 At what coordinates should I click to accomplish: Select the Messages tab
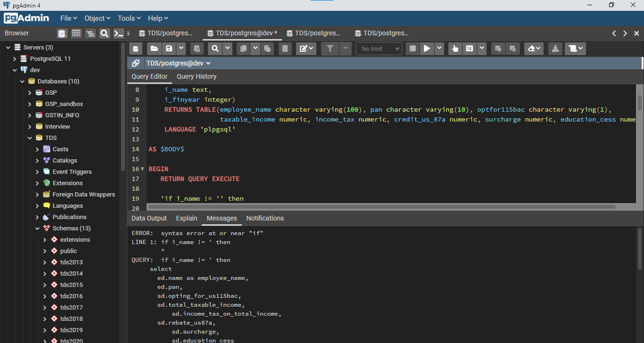tap(222, 218)
